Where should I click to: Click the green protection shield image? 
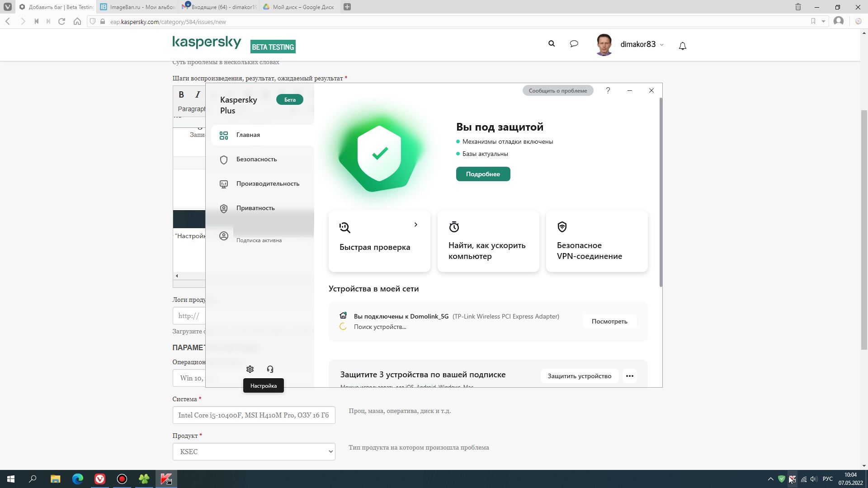[380, 155]
